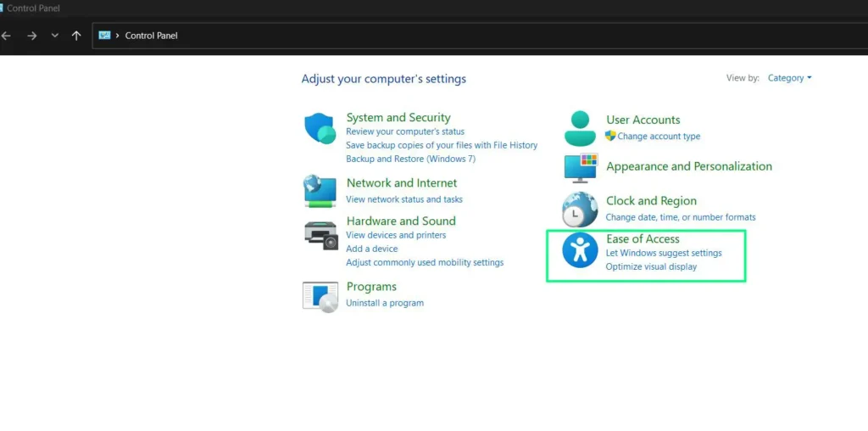Image resolution: width=868 pixels, height=431 pixels.
Task: Click the Hardware and Sound printer icon
Action: (x=321, y=236)
